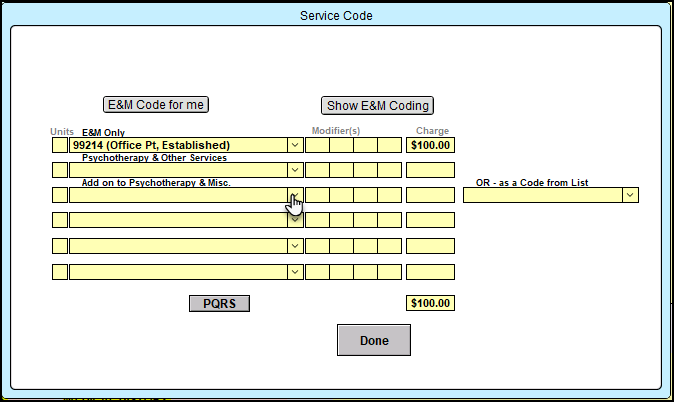Screen dimensions: 674x402
Task: Click first Modifier box in Add on row
Action: (x=316, y=195)
